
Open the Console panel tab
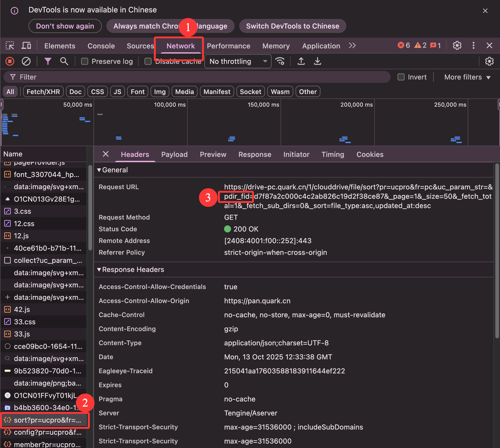coord(101,46)
